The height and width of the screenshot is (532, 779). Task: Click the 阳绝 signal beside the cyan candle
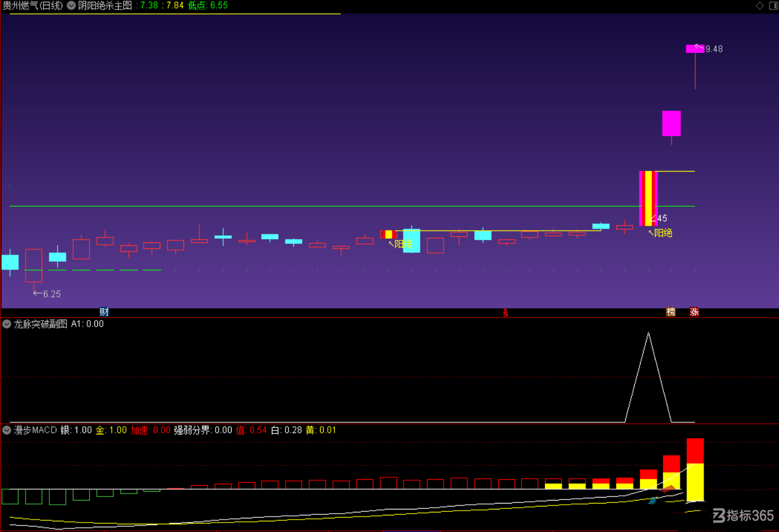pyautogui.click(x=403, y=244)
